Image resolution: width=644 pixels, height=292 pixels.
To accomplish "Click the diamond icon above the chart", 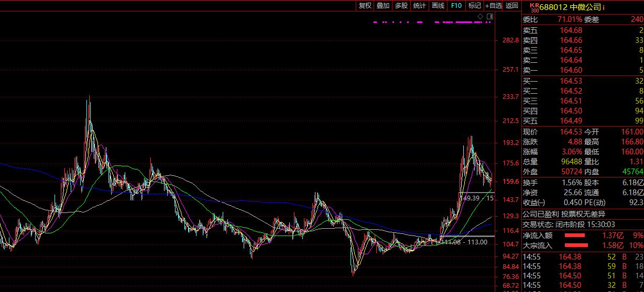I will click(x=480, y=17).
